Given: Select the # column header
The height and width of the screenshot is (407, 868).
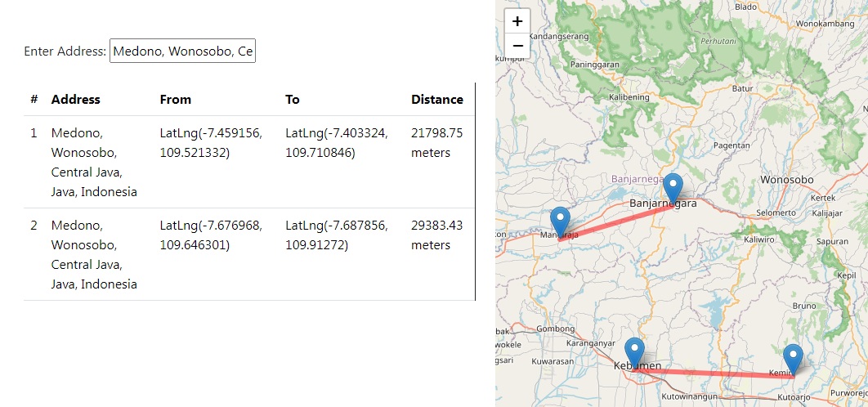Looking at the screenshot, I should pos(34,100).
